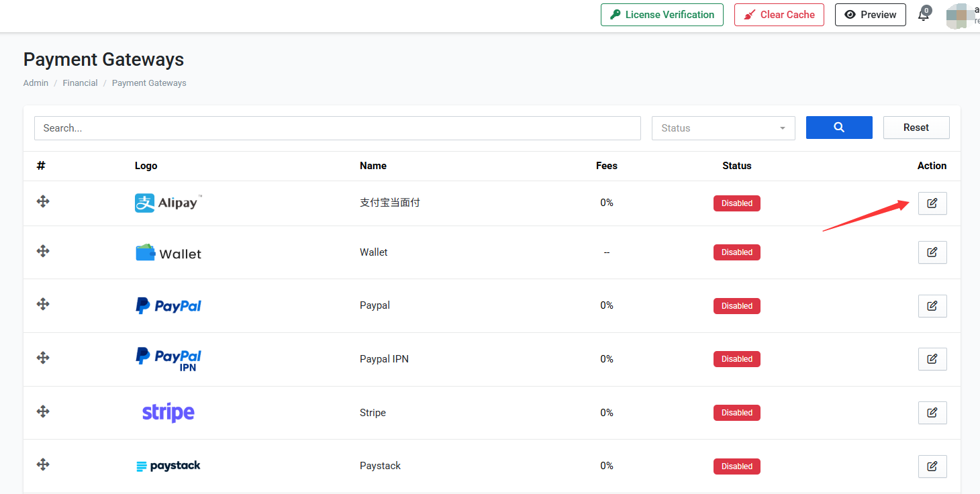The height and width of the screenshot is (494, 980).
Task: Click the Wallet logo image
Action: [x=168, y=253]
